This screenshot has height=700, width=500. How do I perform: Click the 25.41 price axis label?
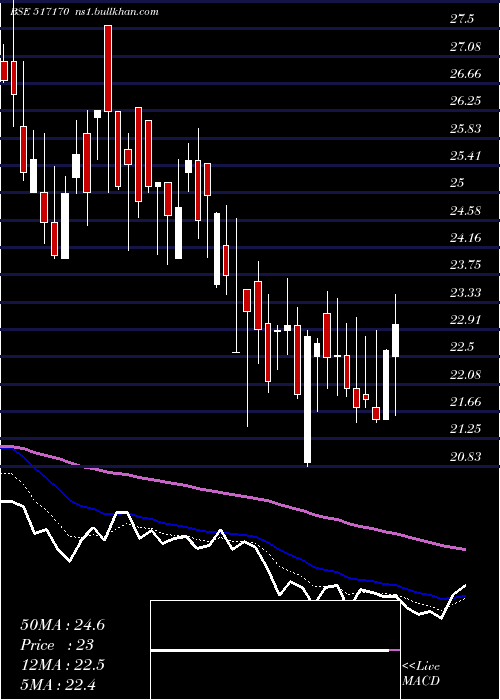[x=465, y=156]
